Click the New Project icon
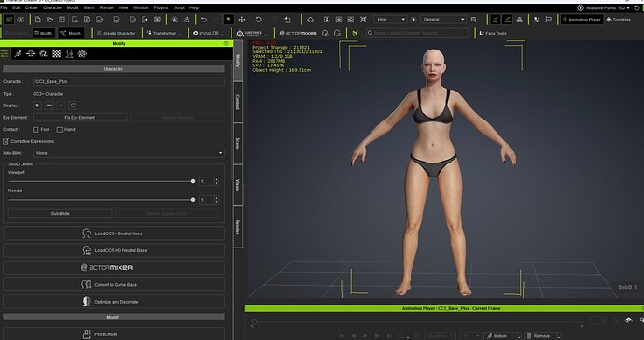 click(x=37, y=20)
